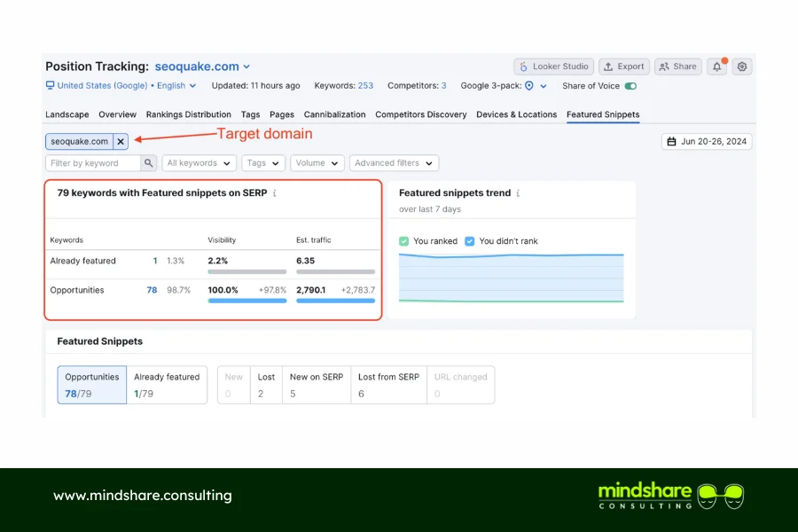The image size is (798, 532).
Task: Open the Devices & Locations tab
Action: point(517,114)
